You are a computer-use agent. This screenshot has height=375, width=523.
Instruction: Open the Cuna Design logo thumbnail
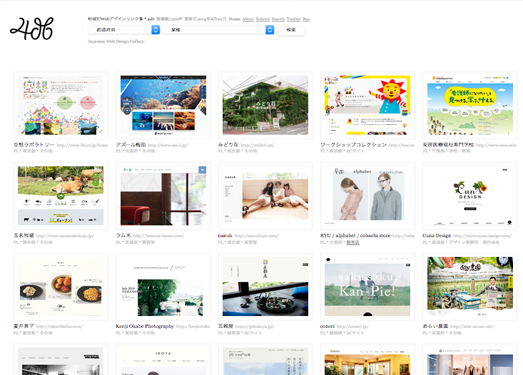point(470,196)
